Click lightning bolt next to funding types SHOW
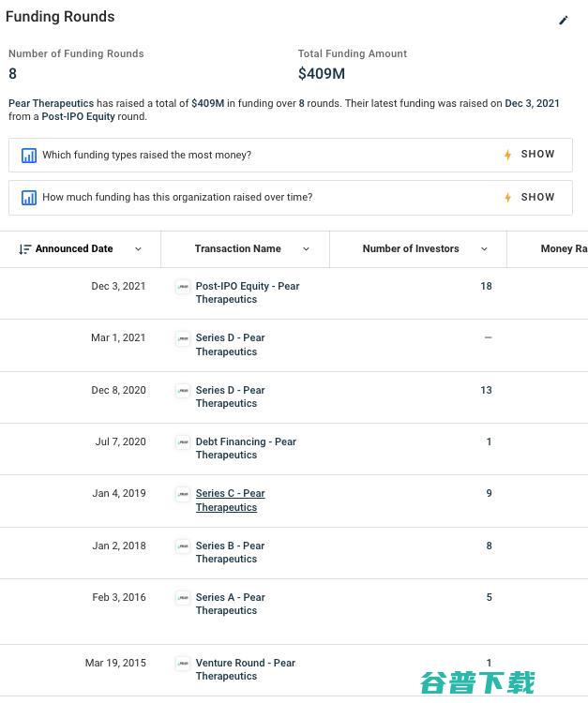588x703 pixels. [507, 155]
